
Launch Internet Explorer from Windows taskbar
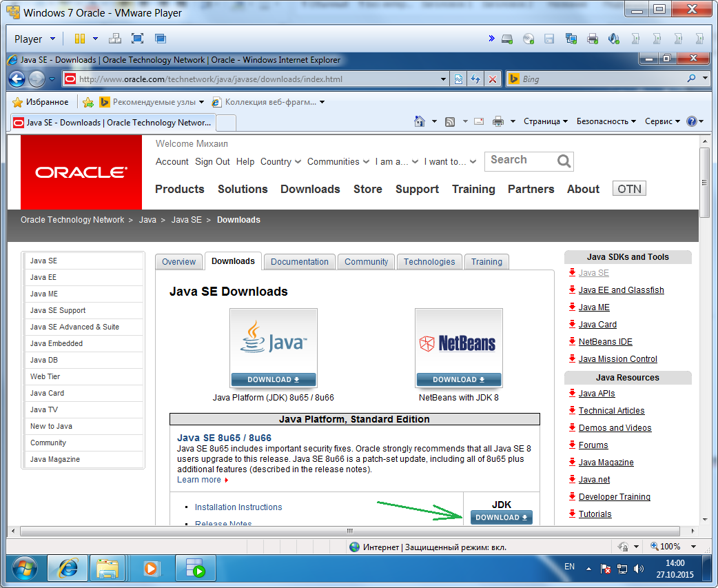click(68, 569)
